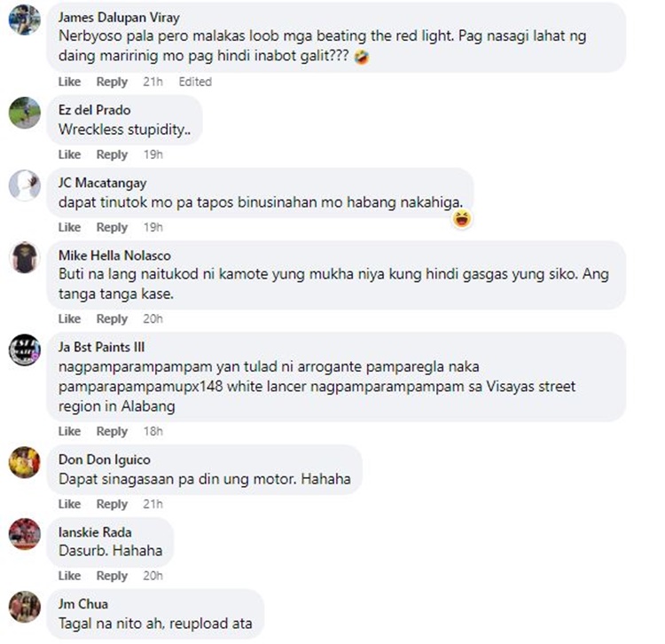Open Jm Chua name link
Screen dimensions: 665x644
pos(83,604)
